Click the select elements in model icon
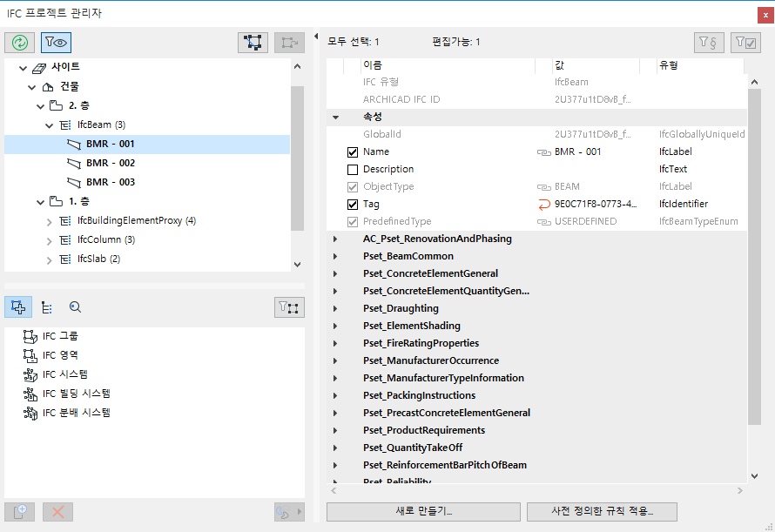Viewport: 775px width, 532px height. click(x=253, y=43)
